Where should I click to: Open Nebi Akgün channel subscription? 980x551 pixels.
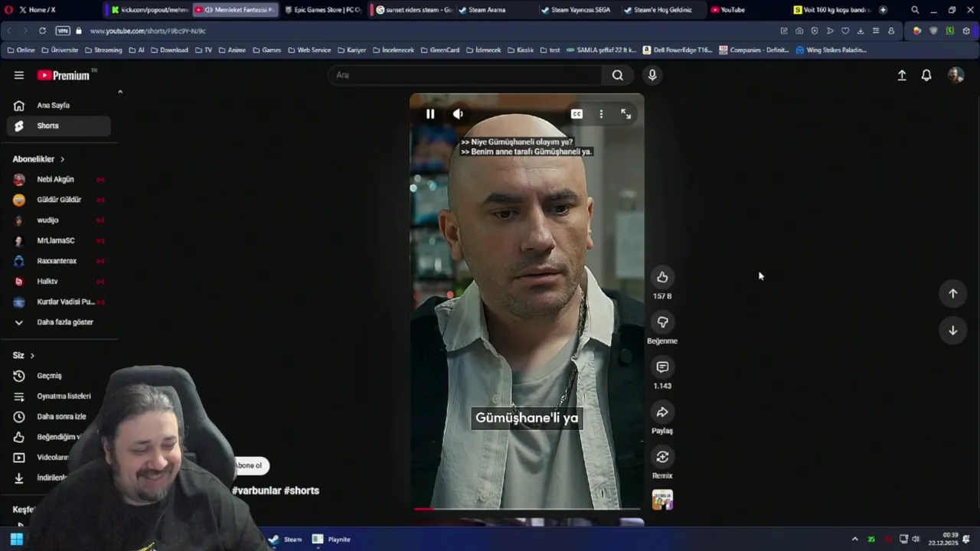pos(59,179)
